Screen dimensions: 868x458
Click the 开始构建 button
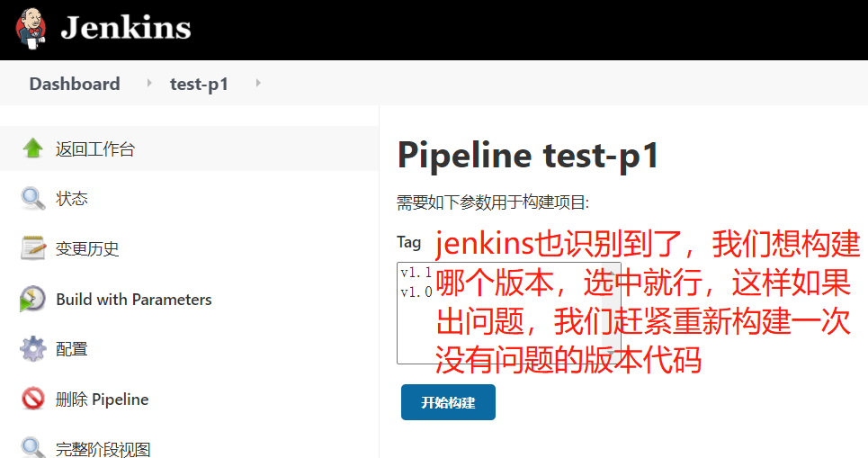pos(448,402)
